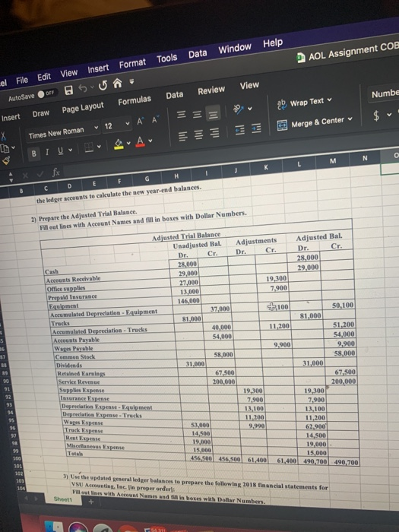Viewport: 399px width, 532px height.
Task: Click the formula bar cancel X icon
Action: 25,176
